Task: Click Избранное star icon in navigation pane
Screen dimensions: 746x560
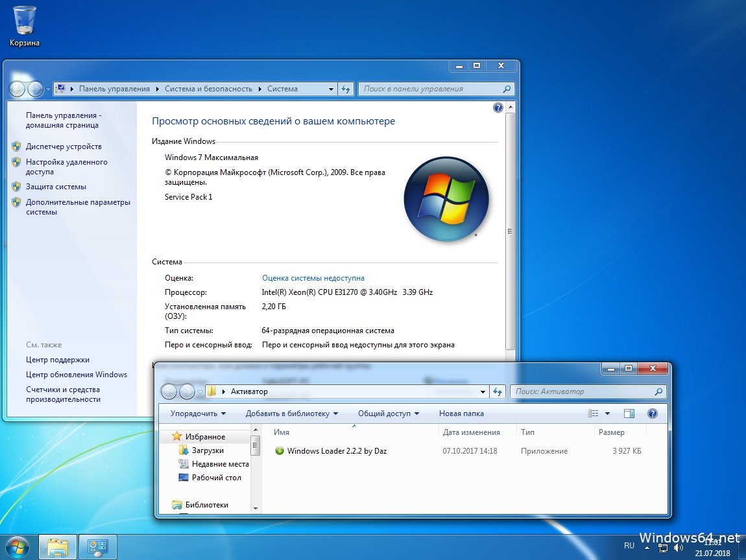Action: 177,436
